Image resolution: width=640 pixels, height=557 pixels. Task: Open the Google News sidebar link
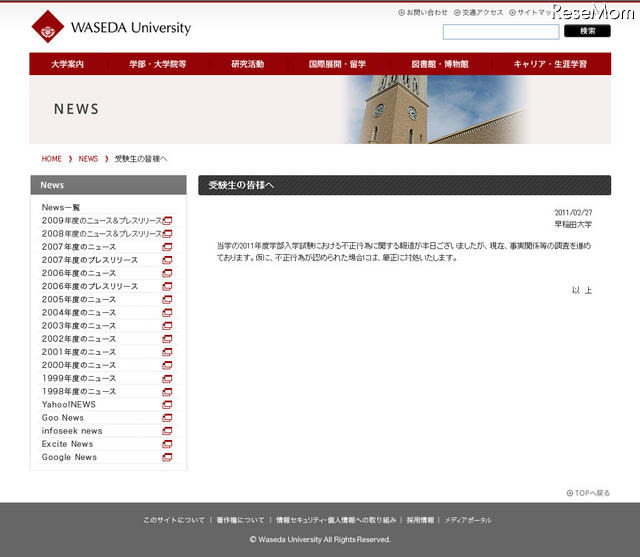[x=69, y=457]
